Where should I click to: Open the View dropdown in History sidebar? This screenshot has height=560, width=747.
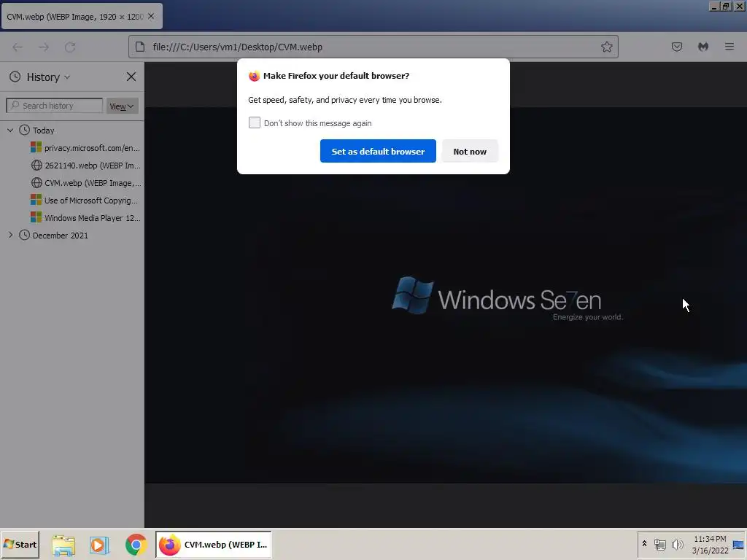122,106
